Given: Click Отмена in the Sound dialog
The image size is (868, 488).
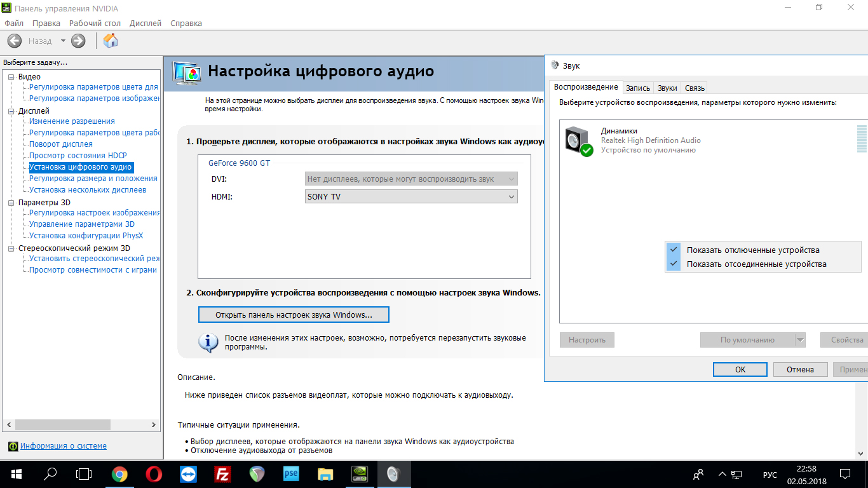Looking at the screenshot, I should (800, 369).
